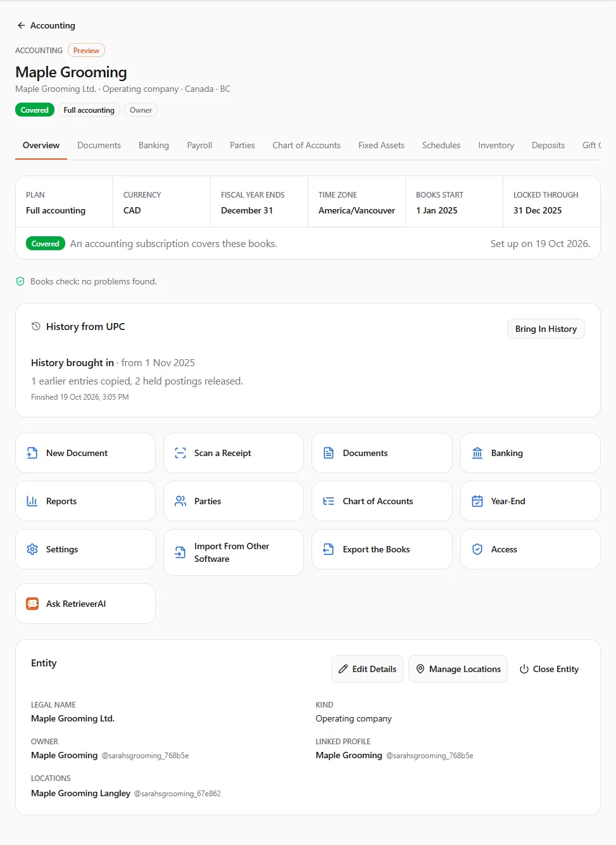The width and height of the screenshot is (616, 845).
Task: Click the Settings gear icon
Action: click(32, 549)
